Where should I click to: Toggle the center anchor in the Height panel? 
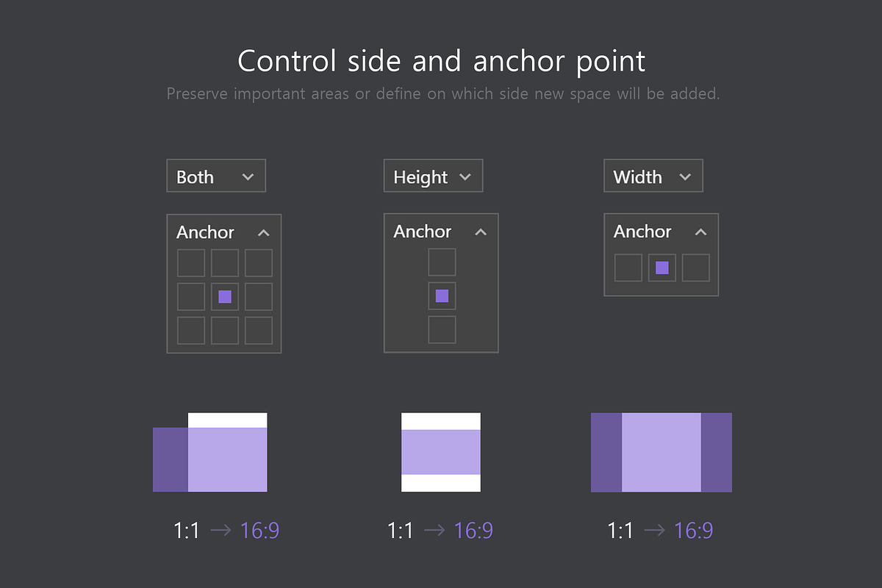coord(442,295)
